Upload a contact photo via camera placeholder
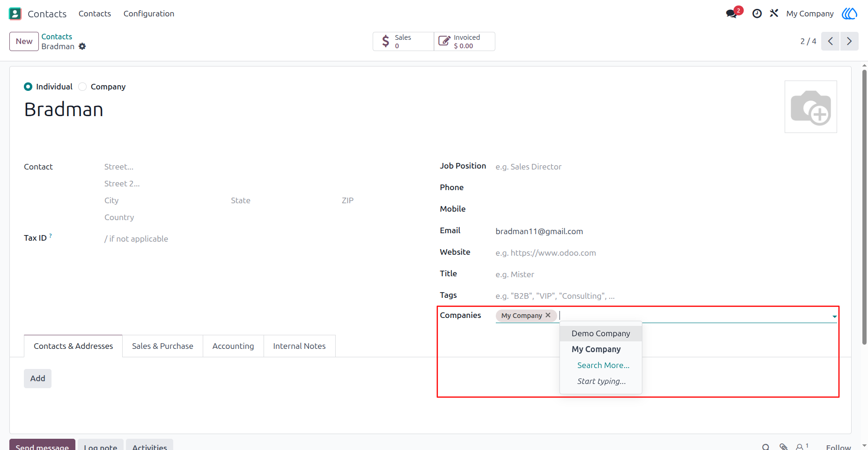This screenshot has width=868, height=450. pyautogui.click(x=811, y=107)
